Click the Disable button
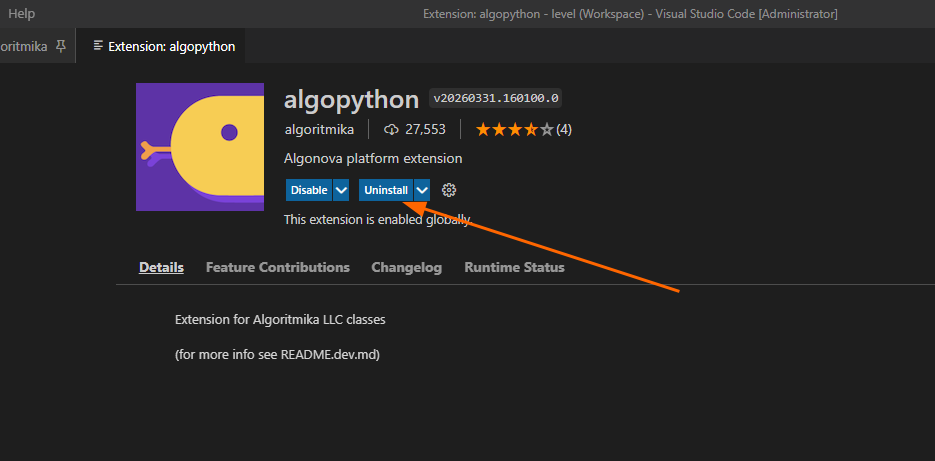Image resolution: width=935 pixels, height=461 pixels. (308, 190)
